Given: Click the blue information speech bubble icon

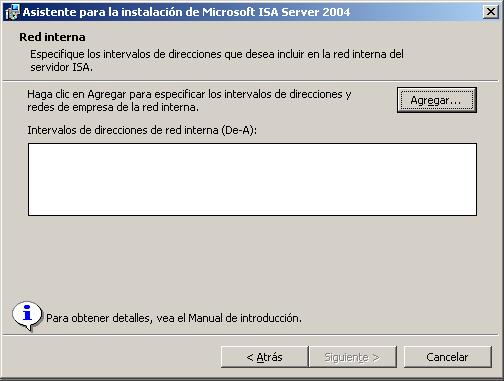Looking at the screenshot, I should coord(27,315).
